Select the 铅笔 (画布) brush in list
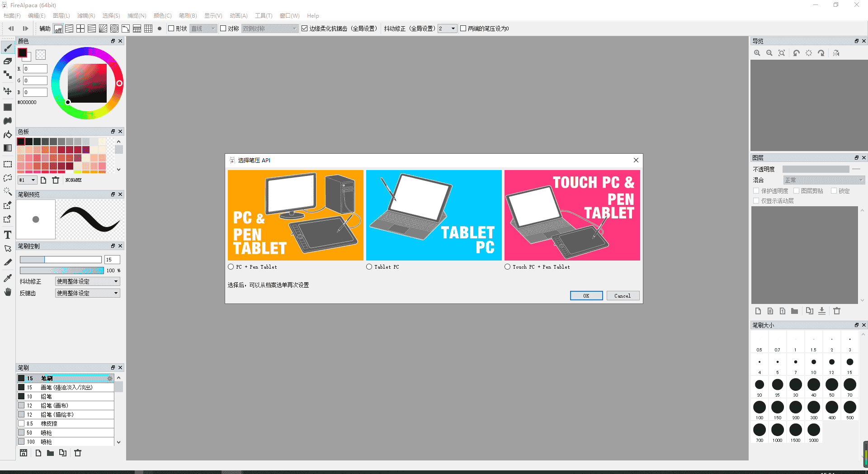 click(x=54, y=406)
